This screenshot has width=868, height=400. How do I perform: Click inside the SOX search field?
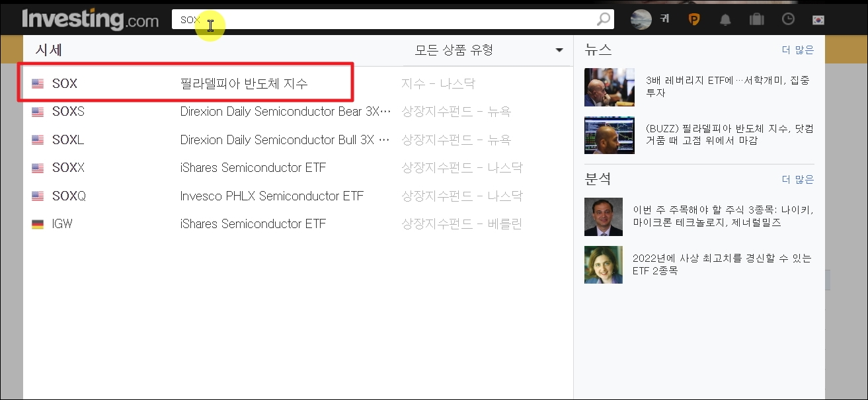[393, 19]
